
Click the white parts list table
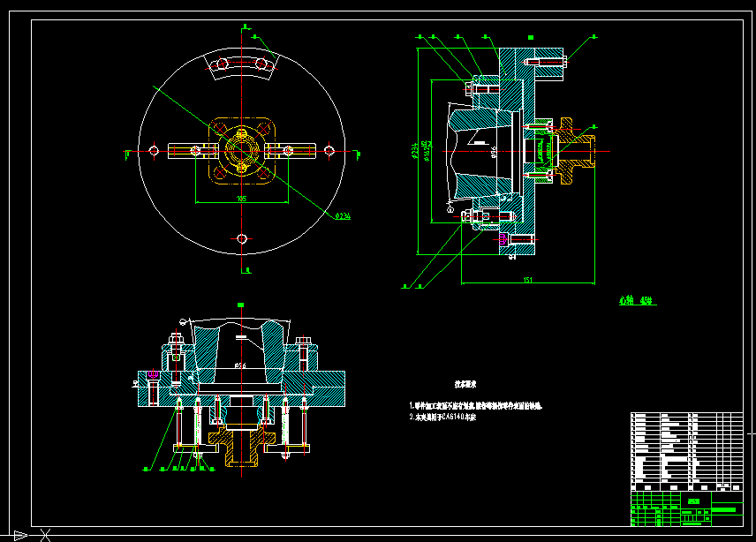coord(687,451)
